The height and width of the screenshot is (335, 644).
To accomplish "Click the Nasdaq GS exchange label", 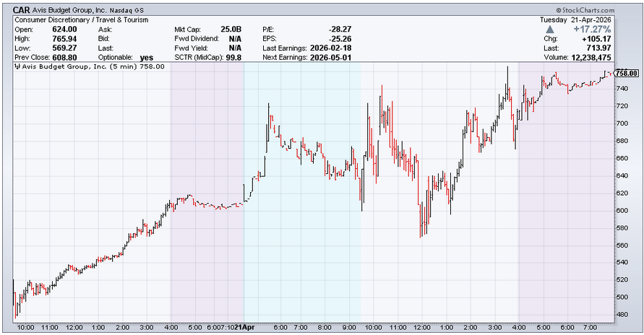I will coord(127,11).
